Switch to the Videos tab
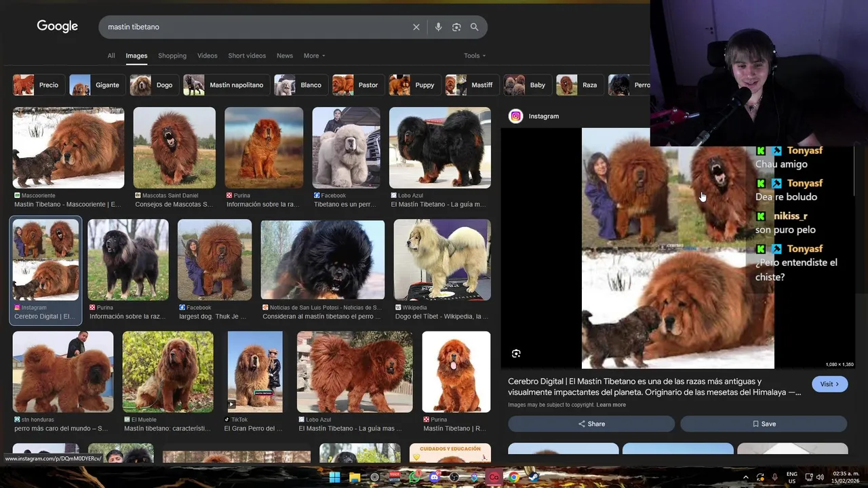Image resolution: width=868 pixels, height=488 pixels. click(x=208, y=56)
